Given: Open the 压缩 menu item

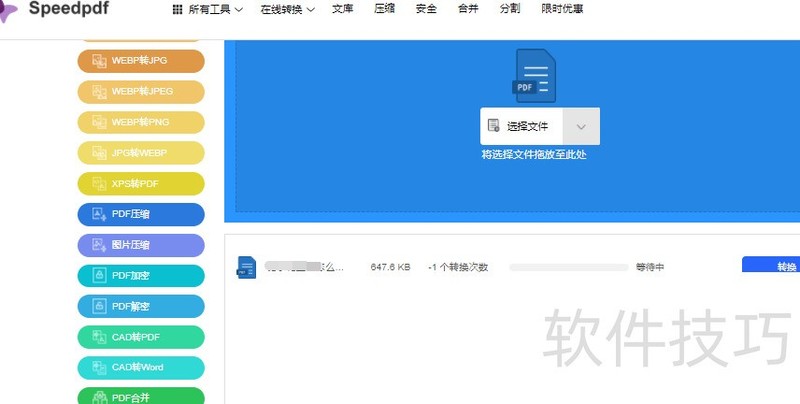Looking at the screenshot, I should [384, 9].
